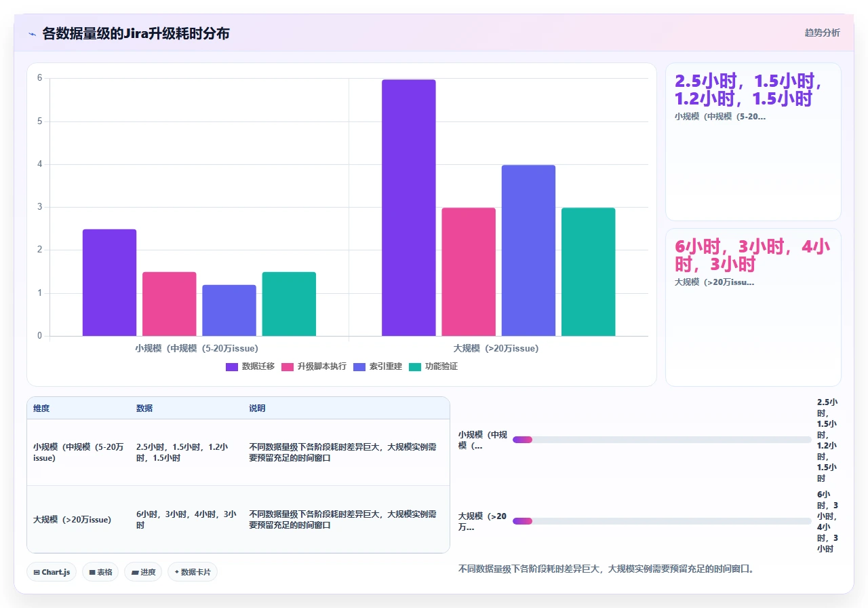Click the lightning icon beside the title
This screenshot has height=608, width=868.
click(33, 33)
